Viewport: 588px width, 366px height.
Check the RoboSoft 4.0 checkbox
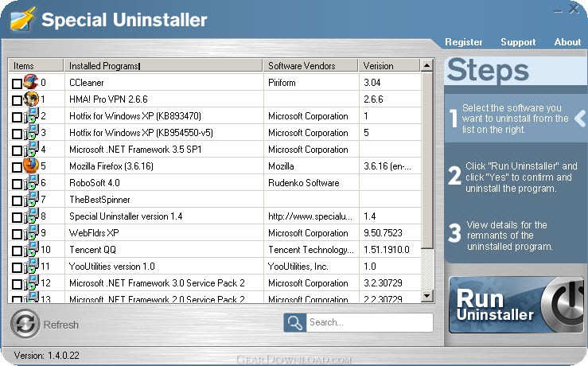[17, 184]
